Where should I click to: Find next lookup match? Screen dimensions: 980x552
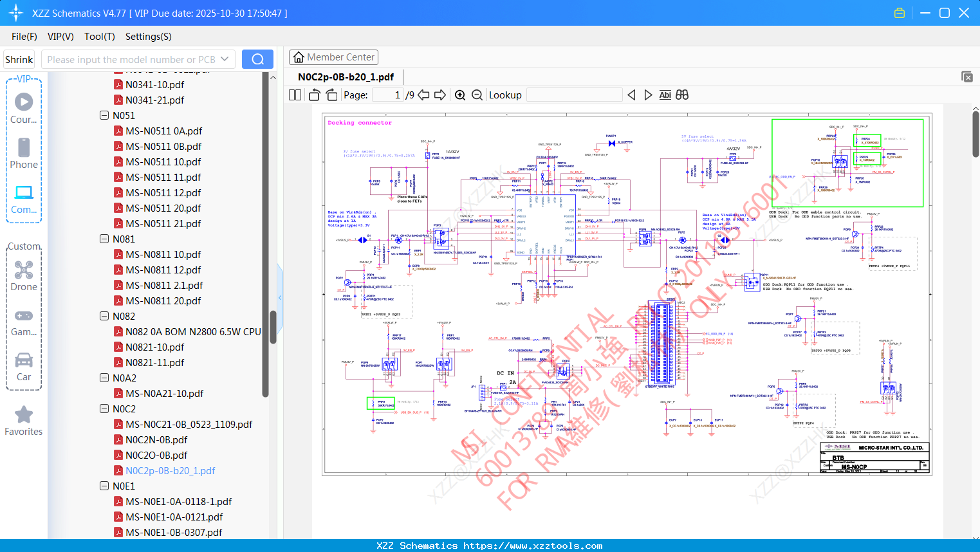648,95
